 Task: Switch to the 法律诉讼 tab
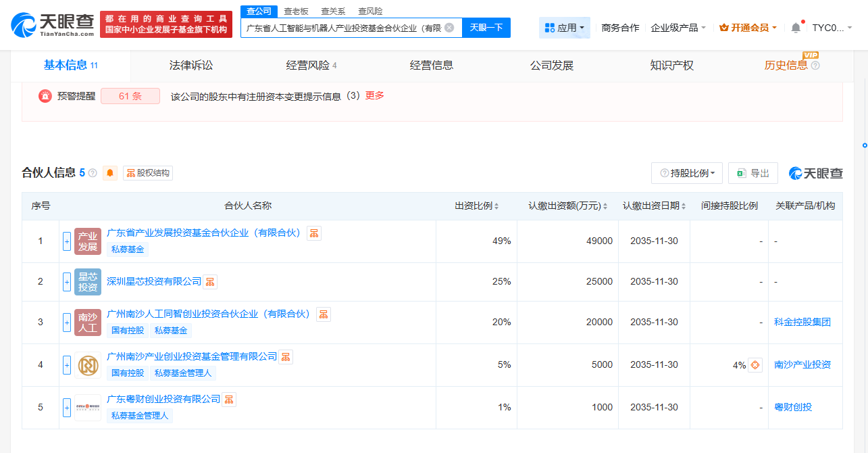(191, 66)
